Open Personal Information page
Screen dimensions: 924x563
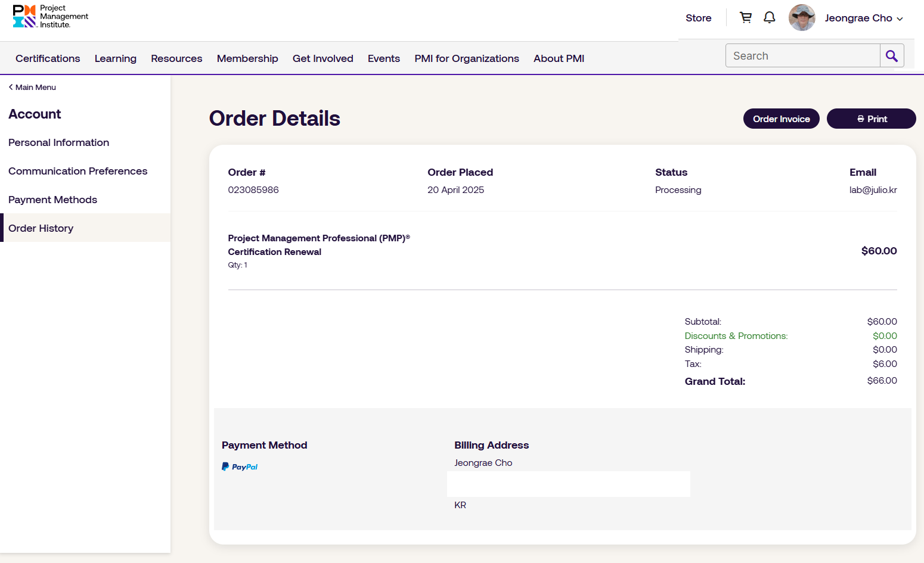coord(59,142)
